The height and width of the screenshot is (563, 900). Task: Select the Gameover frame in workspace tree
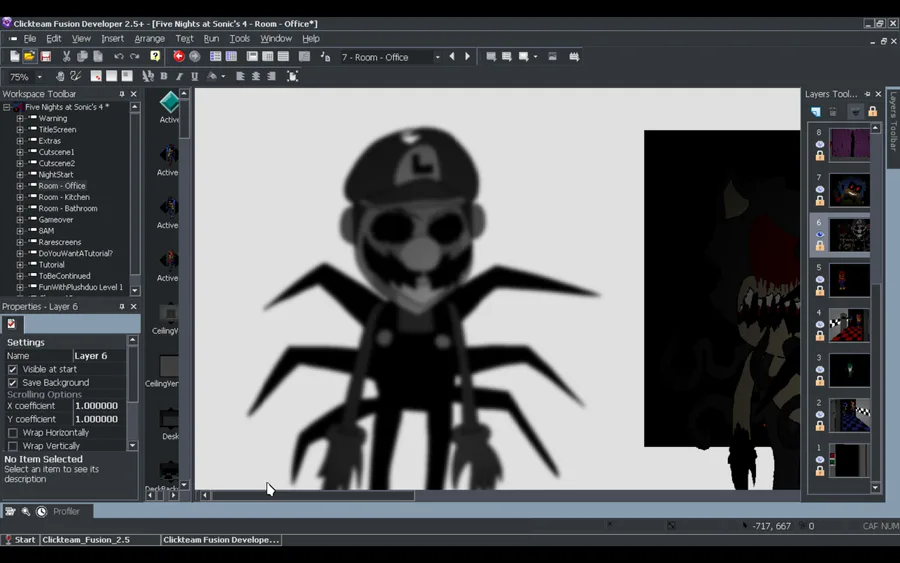tap(55, 219)
